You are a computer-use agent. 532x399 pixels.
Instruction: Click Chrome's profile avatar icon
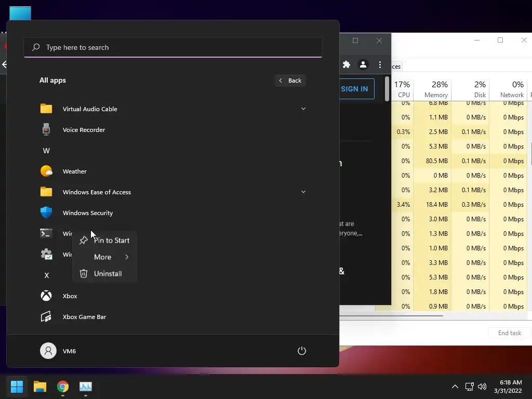click(x=363, y=64)
